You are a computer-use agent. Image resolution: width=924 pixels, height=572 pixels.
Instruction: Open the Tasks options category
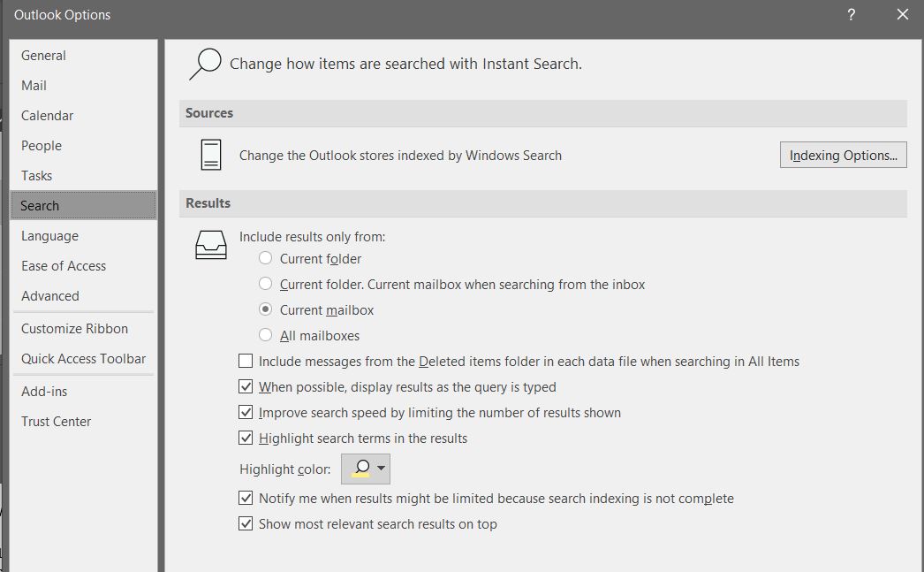[x=83, y=176]
